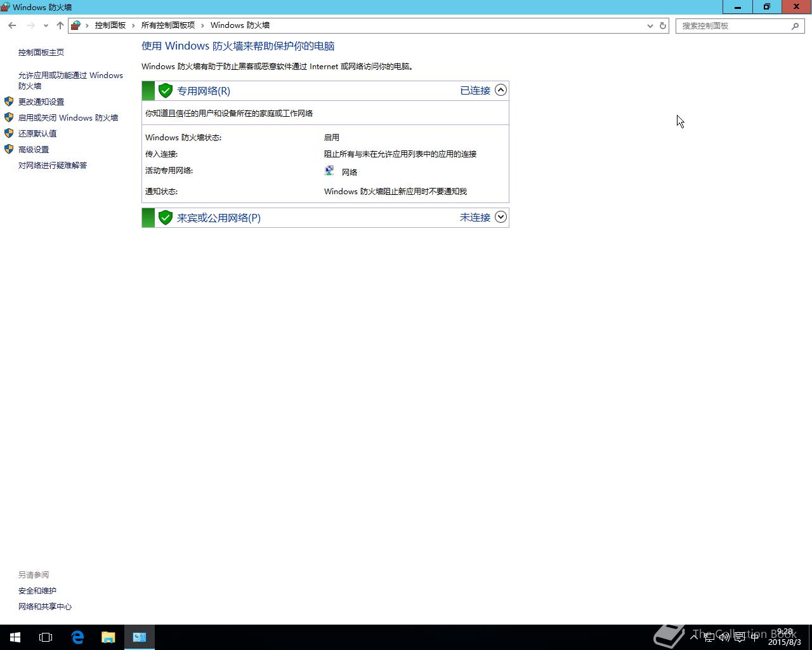Click the 启用 firewall state value
Screen dimensions: 812x650
(332, 137)
